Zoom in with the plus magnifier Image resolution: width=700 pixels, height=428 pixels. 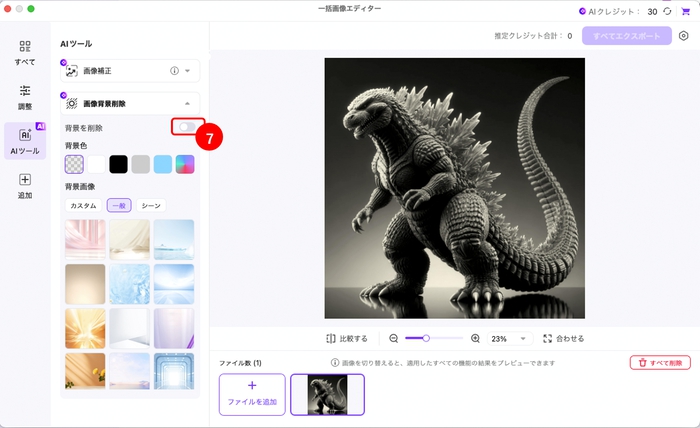coord(475,339)
